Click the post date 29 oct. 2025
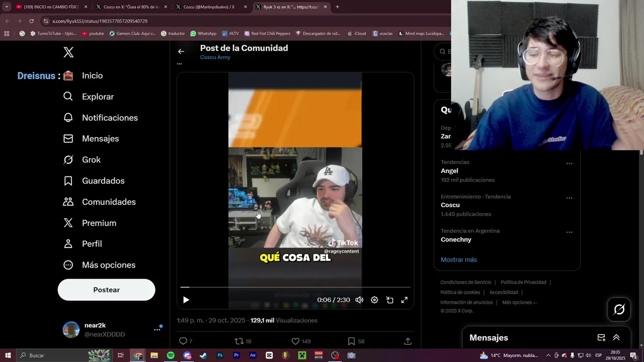Image resolution: width=644 pixels, height=362 pixels. (227, 320)
